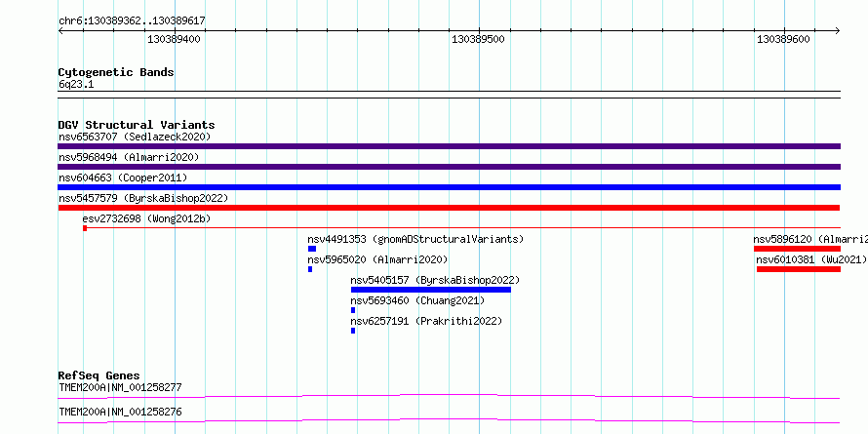Select the red nsv5457579 variant bar
The width and height of the screenshot is (868, 434).
[x=449, y=208]
